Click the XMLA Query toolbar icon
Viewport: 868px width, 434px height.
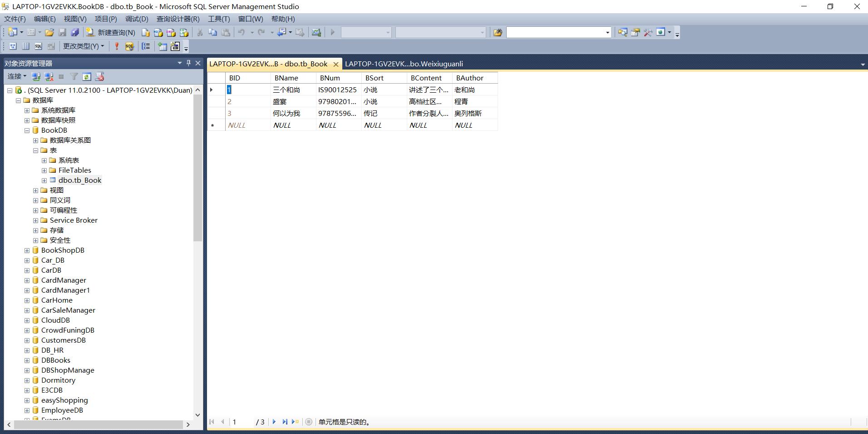point(184,32)
